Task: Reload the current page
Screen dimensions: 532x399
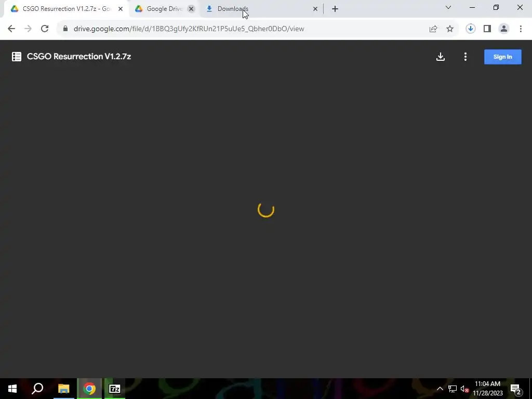Action: (x=45, y=29)
